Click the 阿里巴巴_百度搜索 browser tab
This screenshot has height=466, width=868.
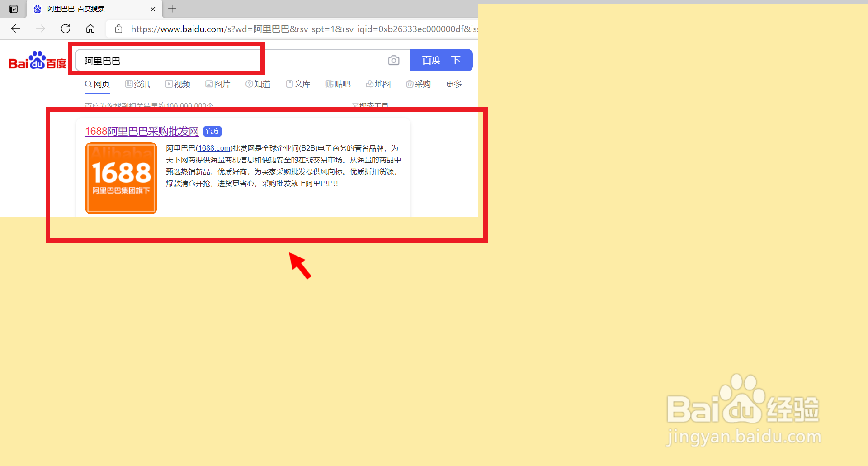[94, 9]
